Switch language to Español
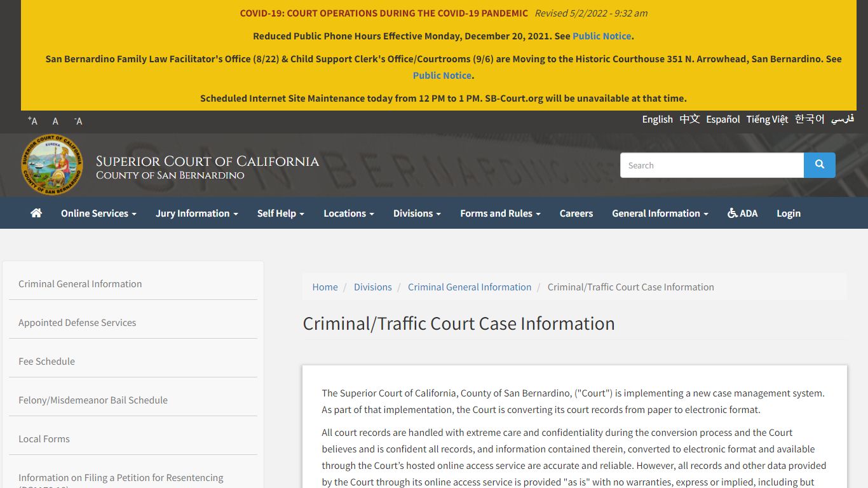Screen dimensions: 868x488 pyautogui.click(x=723, y=119)
